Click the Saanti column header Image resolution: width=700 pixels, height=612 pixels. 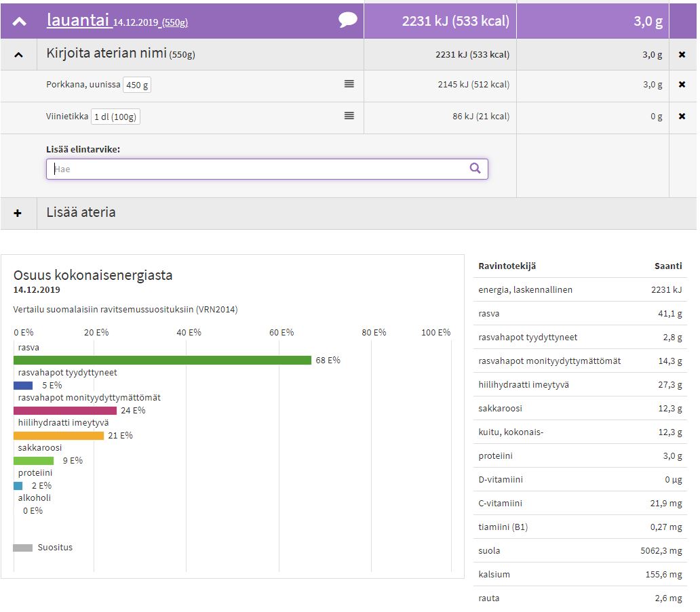667,266
